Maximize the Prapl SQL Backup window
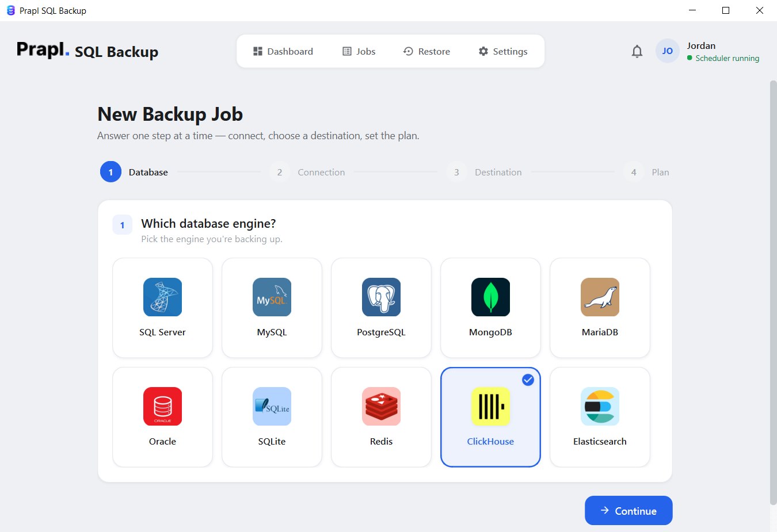 726,10
